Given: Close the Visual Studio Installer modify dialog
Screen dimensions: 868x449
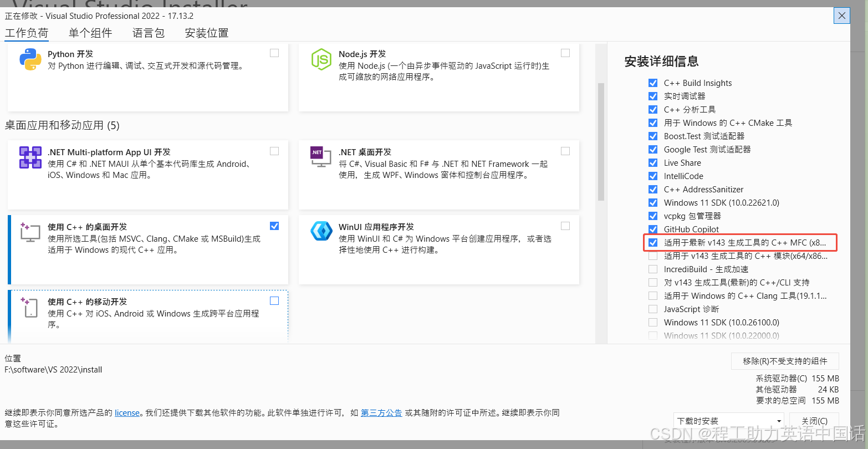Looking at the screenshot, I should click(x=841, y=16).
